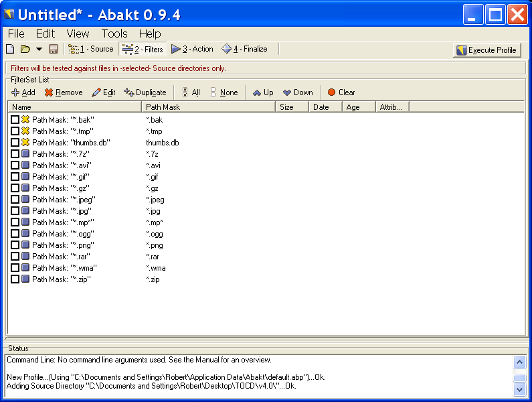Viewport: 532px width, 402px height.
Task: Toggle the "*.mp*" filter checkbox
Action: pyautogui.click(x=15, y=222)
